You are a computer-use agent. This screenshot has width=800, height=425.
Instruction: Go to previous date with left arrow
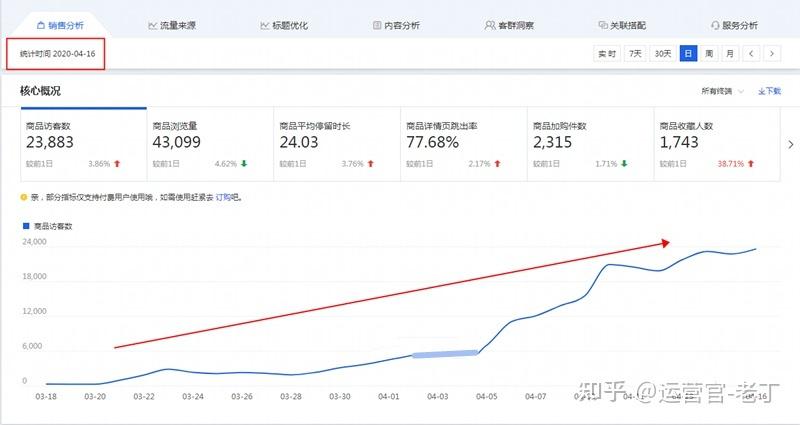tap(751, 54)
